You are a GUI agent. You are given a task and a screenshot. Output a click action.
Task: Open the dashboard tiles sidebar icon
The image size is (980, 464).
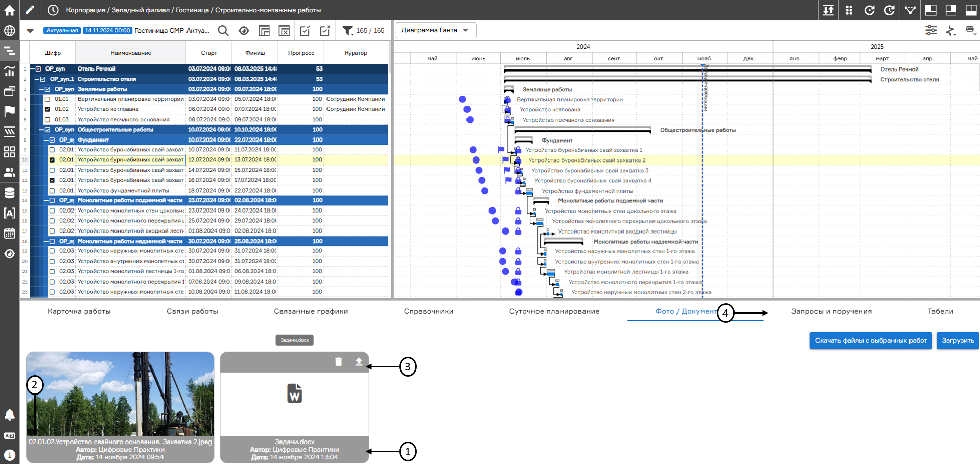tap(9, 152)
